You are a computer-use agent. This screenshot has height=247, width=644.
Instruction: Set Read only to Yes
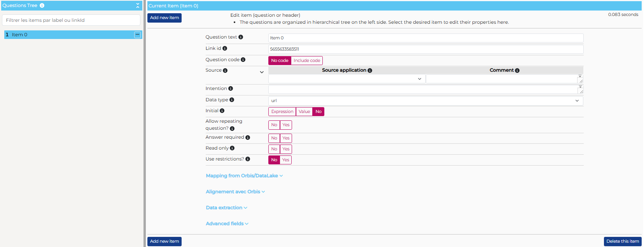(286, 149)
